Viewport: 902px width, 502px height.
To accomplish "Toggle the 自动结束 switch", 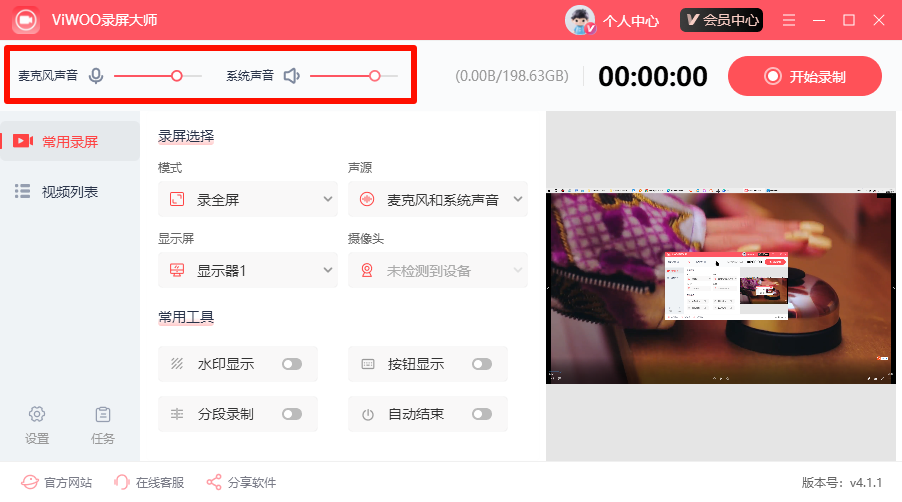I will [481, 414].
